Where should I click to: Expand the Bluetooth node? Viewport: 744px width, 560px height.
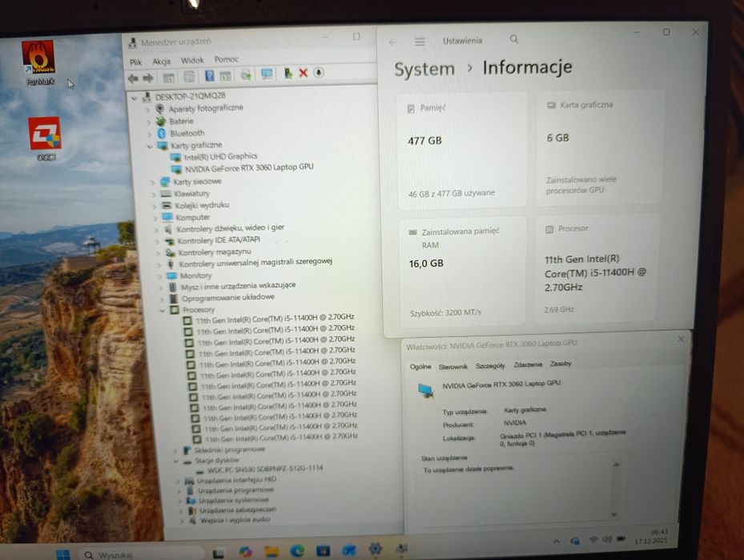coord(150,135)
